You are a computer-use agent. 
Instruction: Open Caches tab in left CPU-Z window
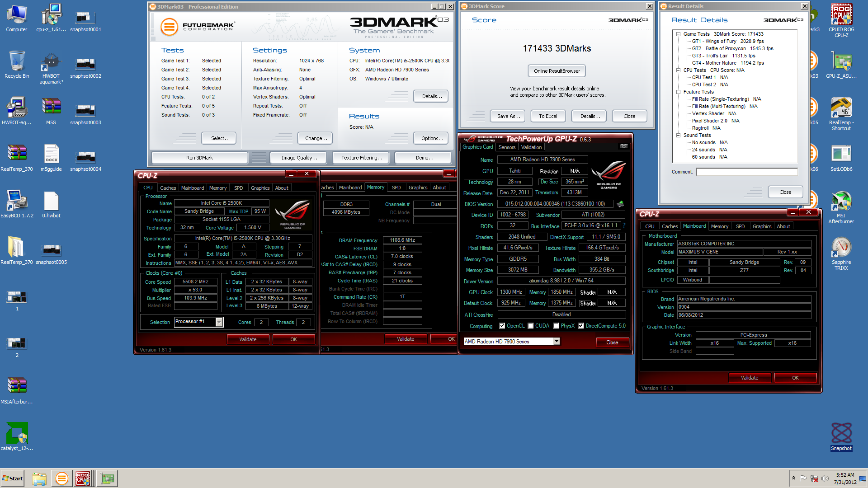pyautogui.click(x=168, y=188)
